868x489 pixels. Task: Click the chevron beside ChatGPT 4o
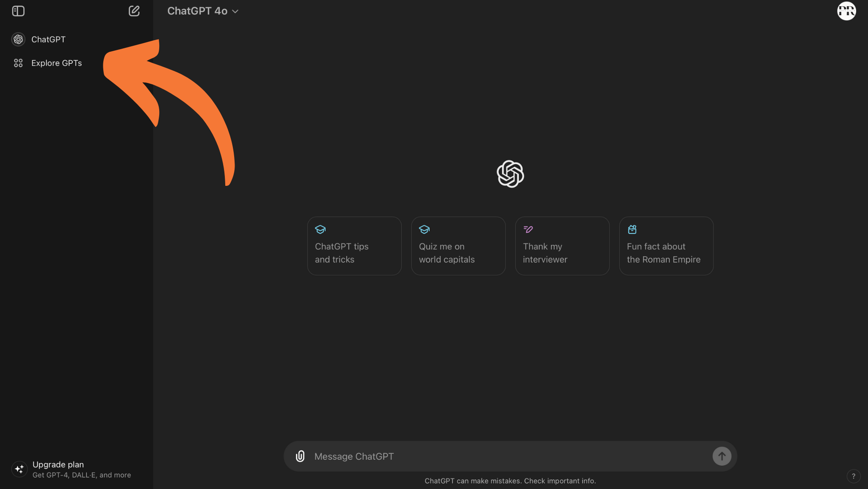coord(235,11)
